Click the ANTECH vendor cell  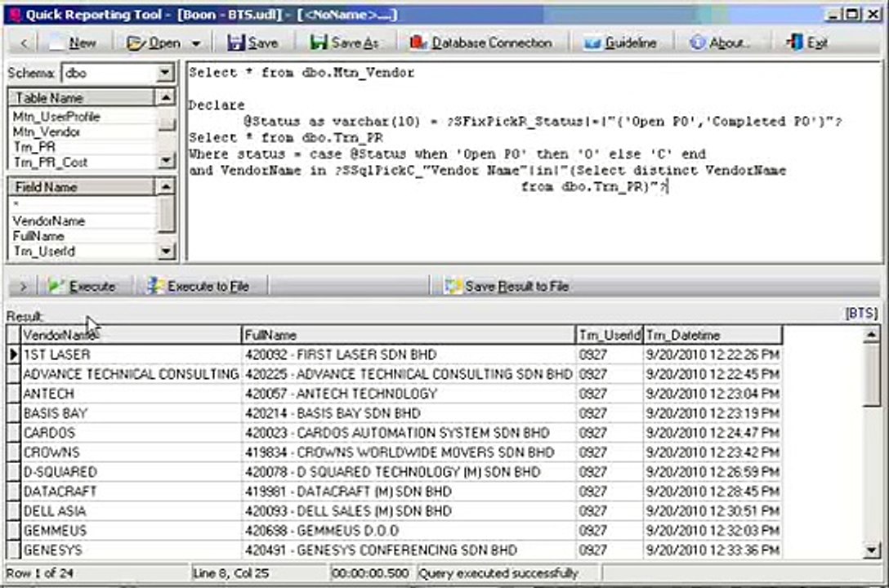point(131,394)
